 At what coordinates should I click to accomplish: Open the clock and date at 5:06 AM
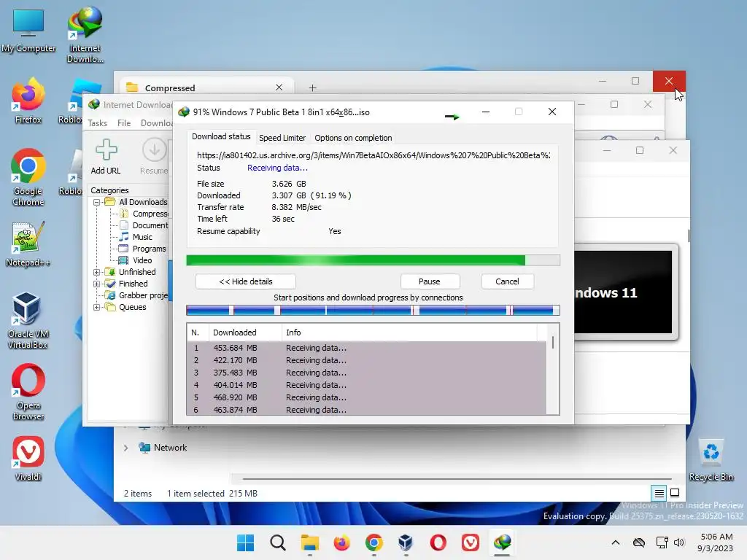tap(715, 542)
